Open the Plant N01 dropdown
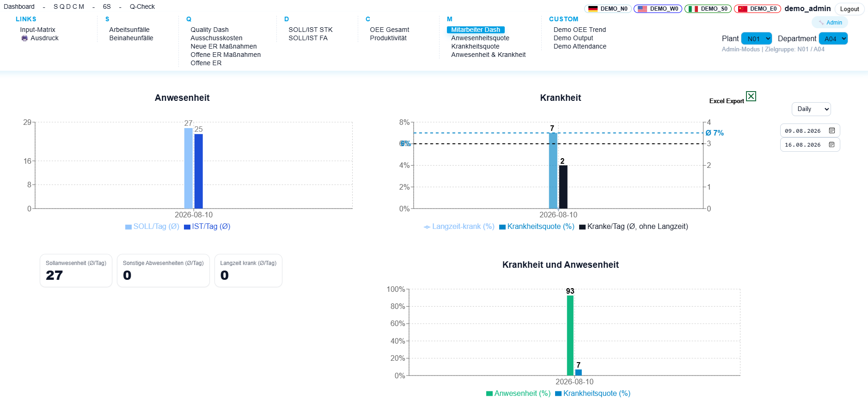Image resolution: width=868 pixels, height=413 pixels. (757, 38)
